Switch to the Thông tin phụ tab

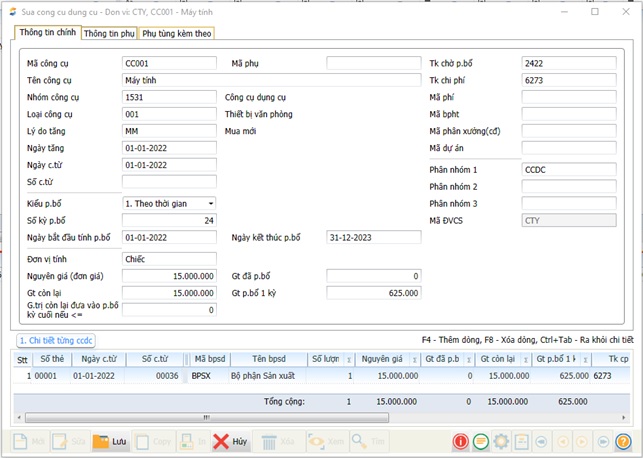[109, 33]
